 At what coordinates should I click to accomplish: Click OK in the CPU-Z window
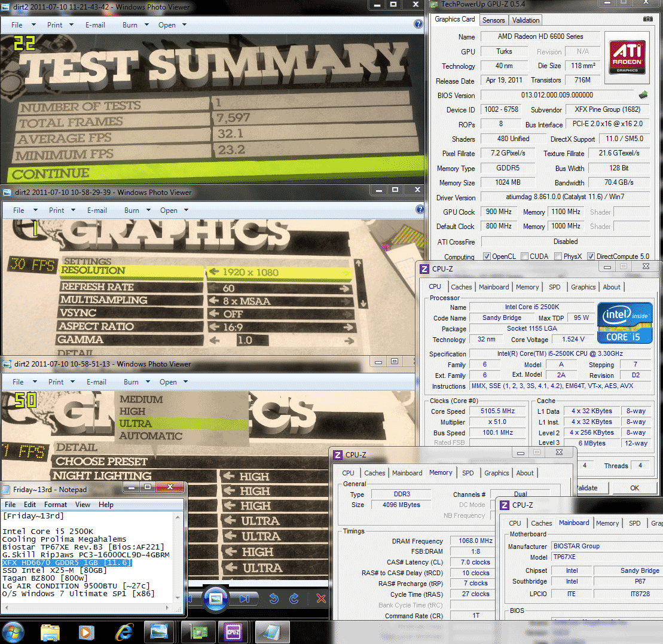point(634,487)
